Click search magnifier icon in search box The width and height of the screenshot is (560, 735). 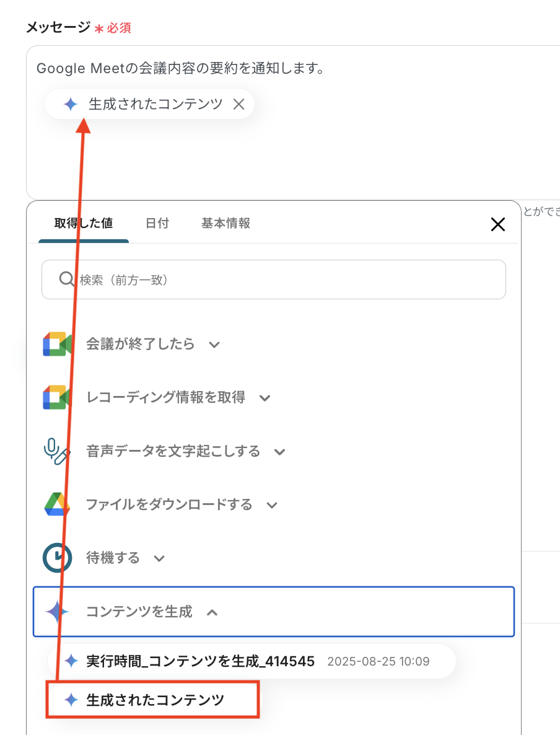click(67, 279)
